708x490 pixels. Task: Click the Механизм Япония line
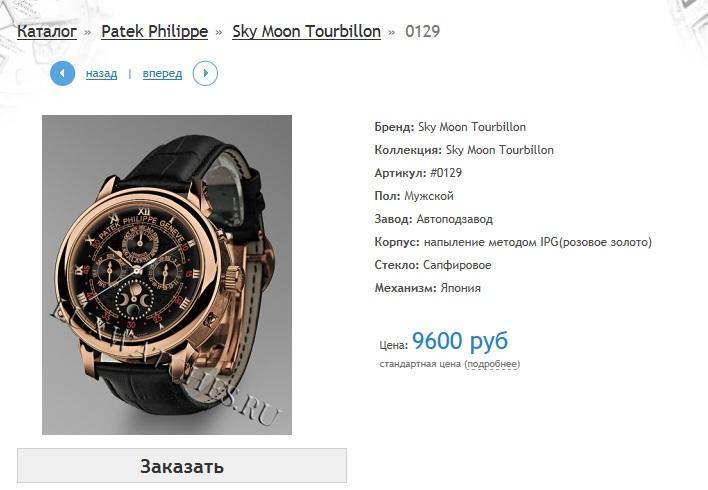click(428, 288)
